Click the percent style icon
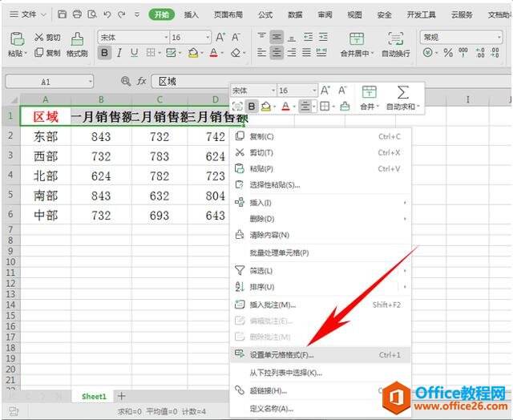The height and width of the screenshot is (420, 513). coord(448,53)
